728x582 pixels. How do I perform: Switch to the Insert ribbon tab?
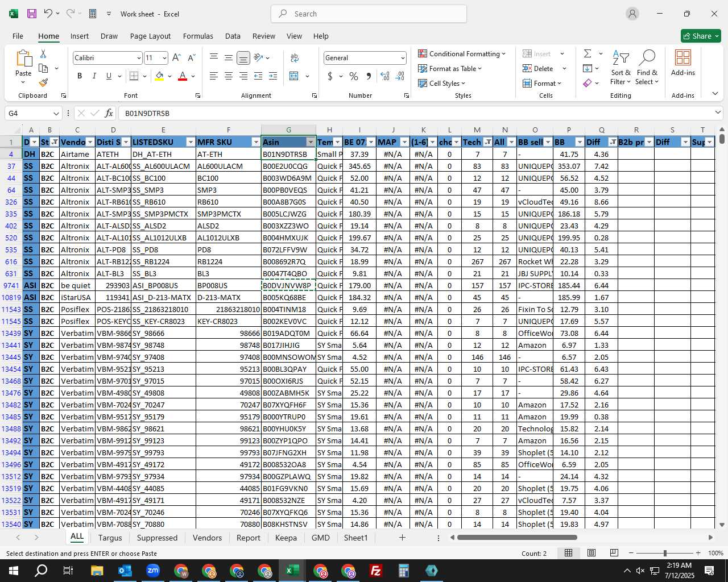[x=80, y=36]
